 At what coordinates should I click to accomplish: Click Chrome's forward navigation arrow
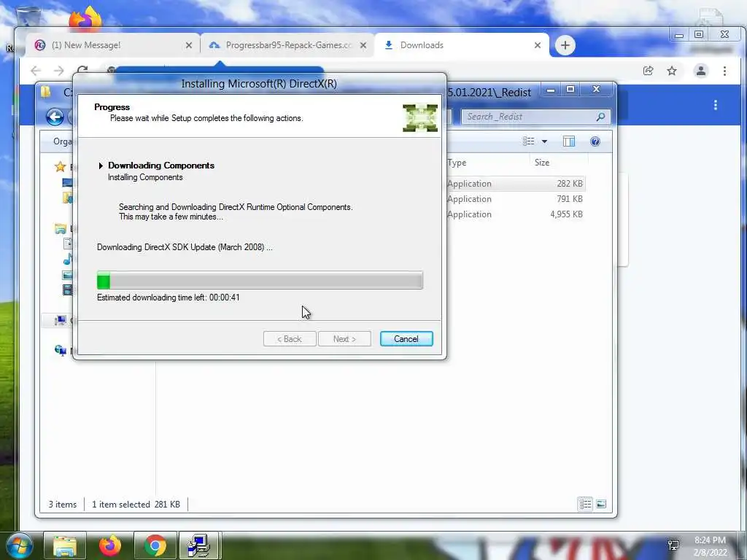[x=58, y=71]
